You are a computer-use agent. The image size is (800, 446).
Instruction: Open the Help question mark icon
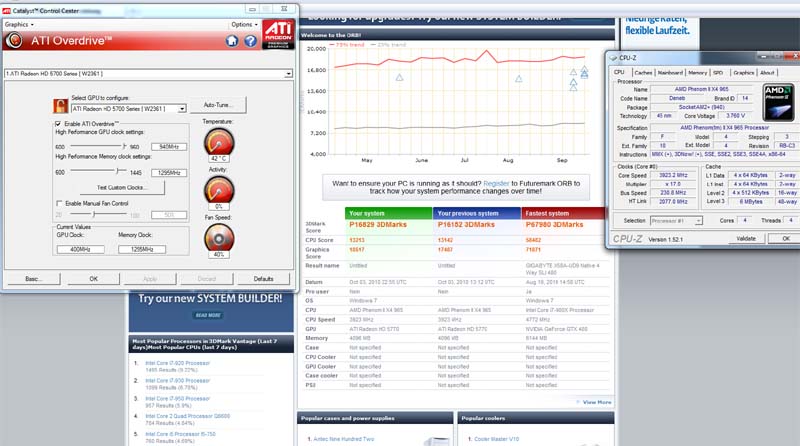coord(250,41)
